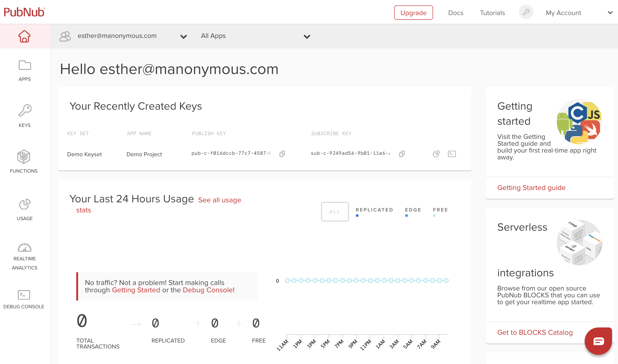Open debug console for Demo Keyset
This screenshot has height=364, width=618.
[452, 154]
